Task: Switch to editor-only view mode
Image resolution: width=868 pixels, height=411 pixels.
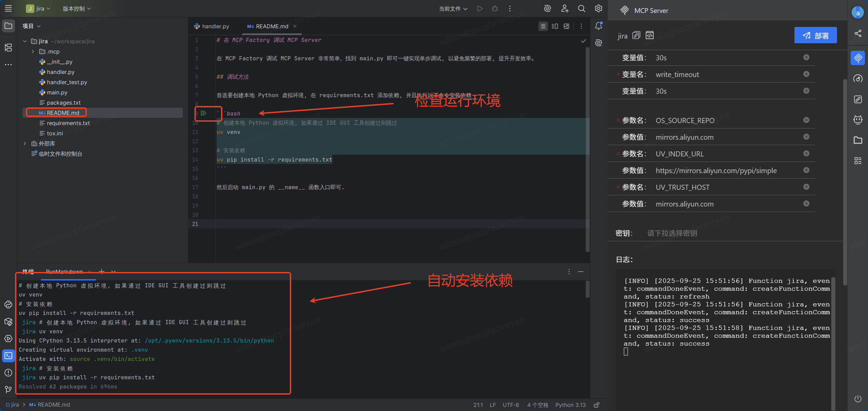Action: 543,26
